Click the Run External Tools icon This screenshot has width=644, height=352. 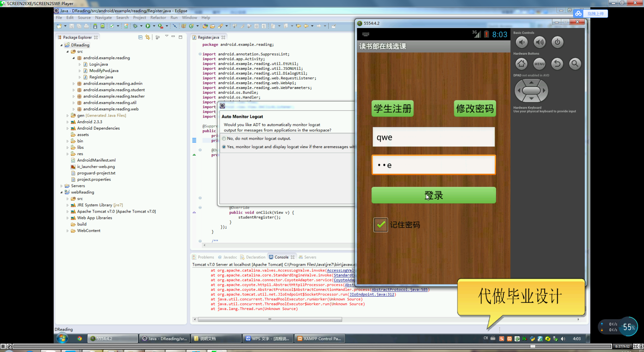pyautogui.click(x=160, y=26)
